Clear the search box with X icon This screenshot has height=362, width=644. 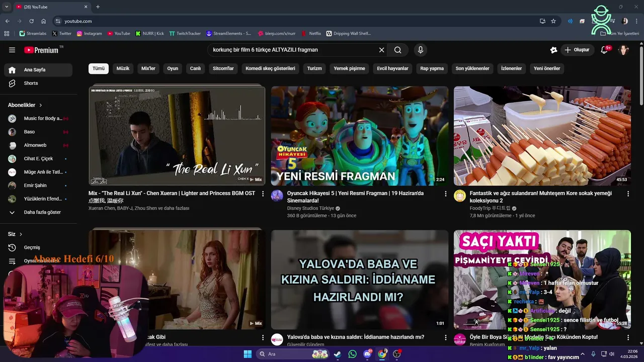tap(381, 50)
